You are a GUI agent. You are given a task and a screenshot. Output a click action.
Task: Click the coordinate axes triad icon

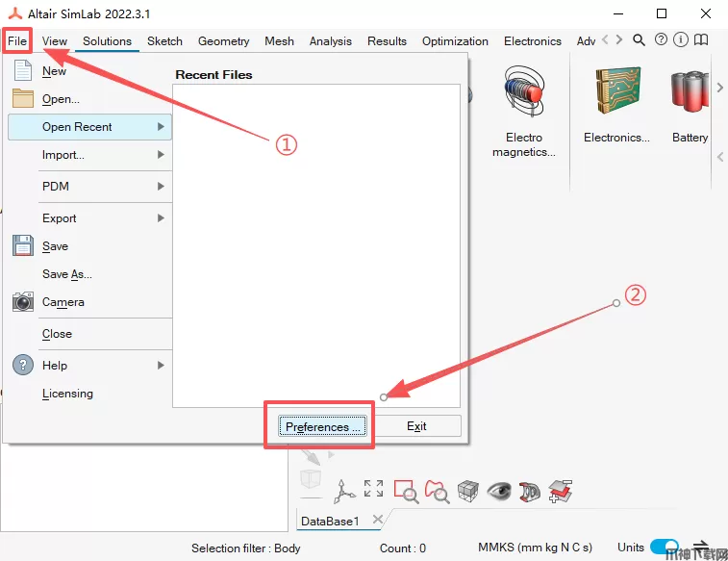(x=344, y=492)
